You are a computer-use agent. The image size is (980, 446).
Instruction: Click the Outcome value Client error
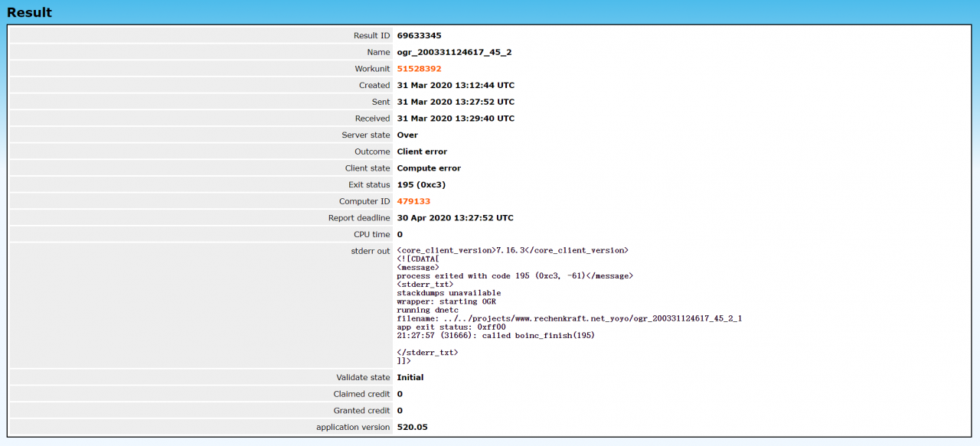click(422, 151)
